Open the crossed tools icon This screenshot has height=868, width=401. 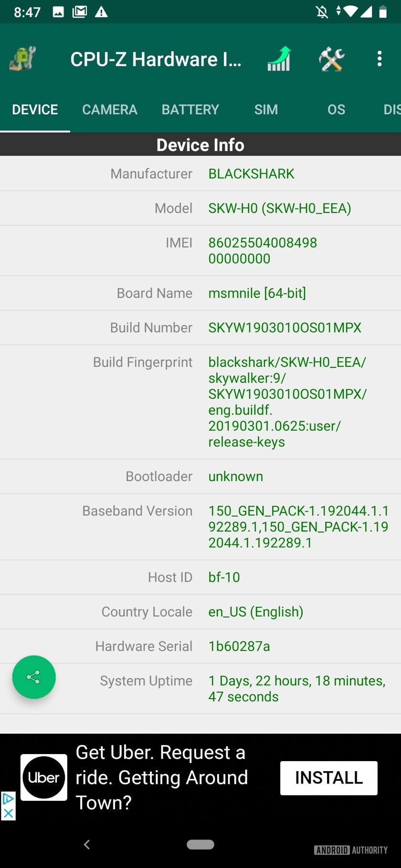point(332,59)
